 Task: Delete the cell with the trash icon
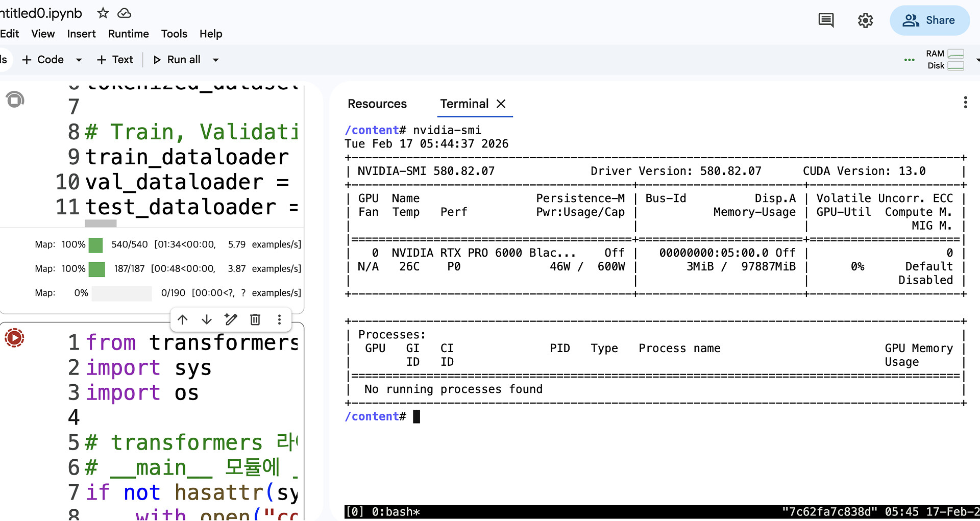pos(255,319)
